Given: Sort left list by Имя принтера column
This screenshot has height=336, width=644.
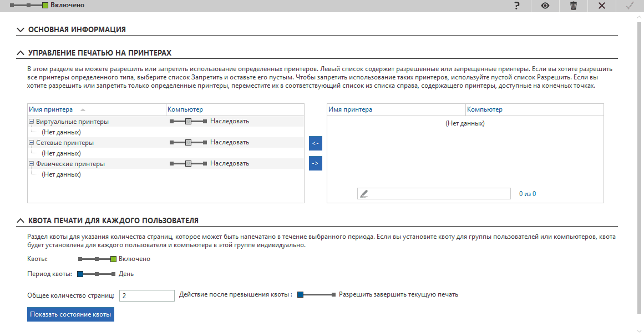Looking at the screenshot, I should coord(97,109).
